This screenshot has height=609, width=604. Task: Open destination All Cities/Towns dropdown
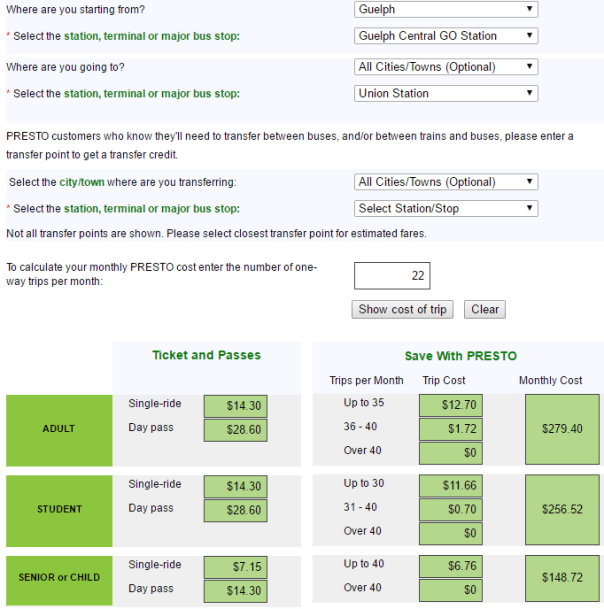pyautogui.click(x=446, y=67)
